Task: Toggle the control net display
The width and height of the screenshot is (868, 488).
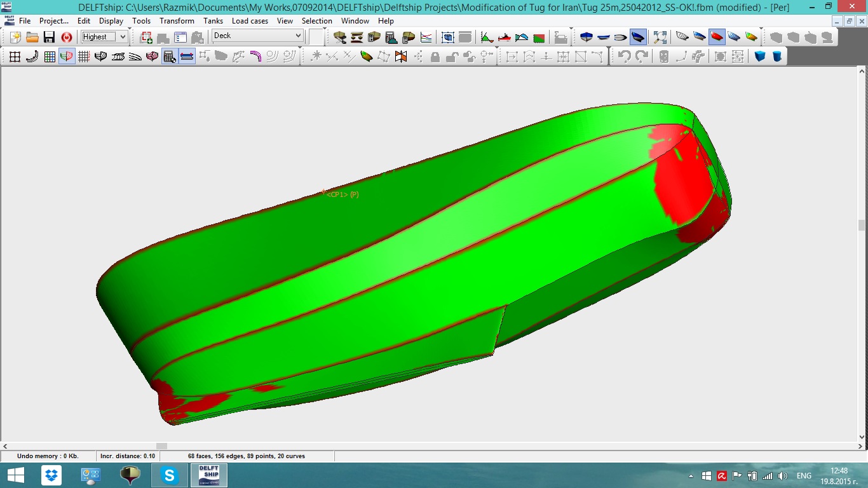Action: tap(15, 57)
